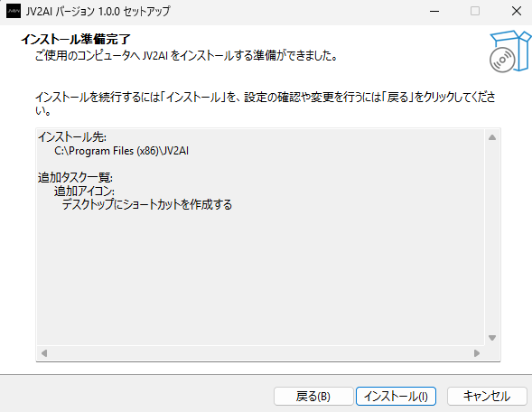Click the installer box and disc icon
Screen dimensions: 532x412
pyautogui.click(x=510, y=51)
